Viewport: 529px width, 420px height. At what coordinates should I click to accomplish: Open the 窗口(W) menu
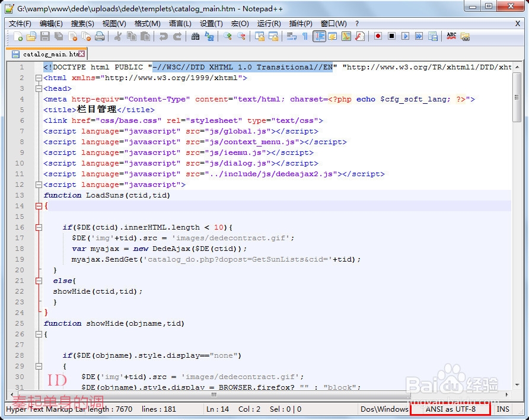333,24
